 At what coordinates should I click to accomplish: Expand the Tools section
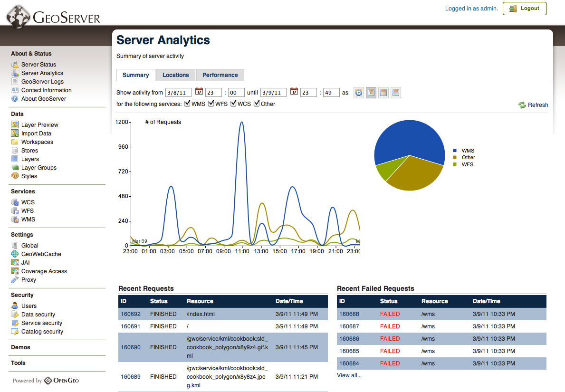[18, 363]
